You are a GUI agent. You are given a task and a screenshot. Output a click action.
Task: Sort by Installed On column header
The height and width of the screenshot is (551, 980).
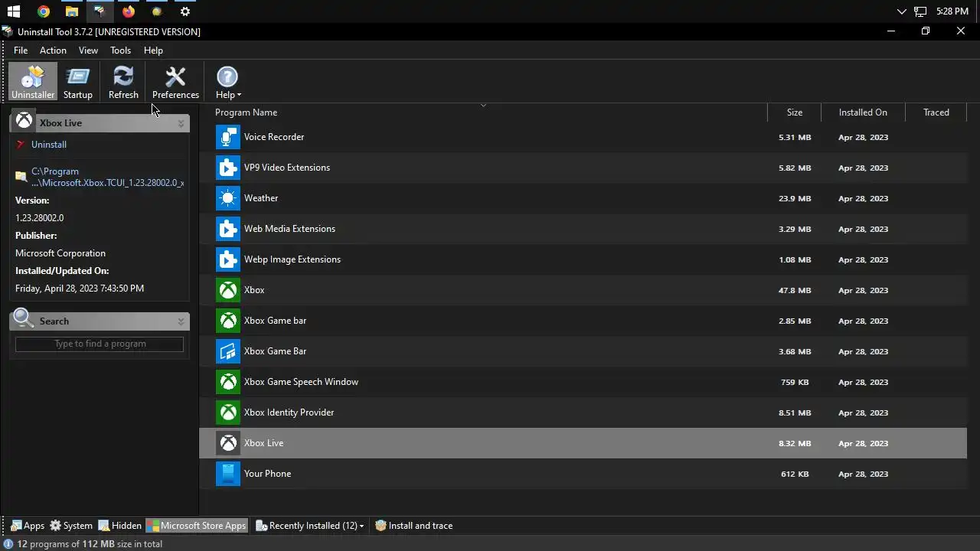click(x=863, y=112)
